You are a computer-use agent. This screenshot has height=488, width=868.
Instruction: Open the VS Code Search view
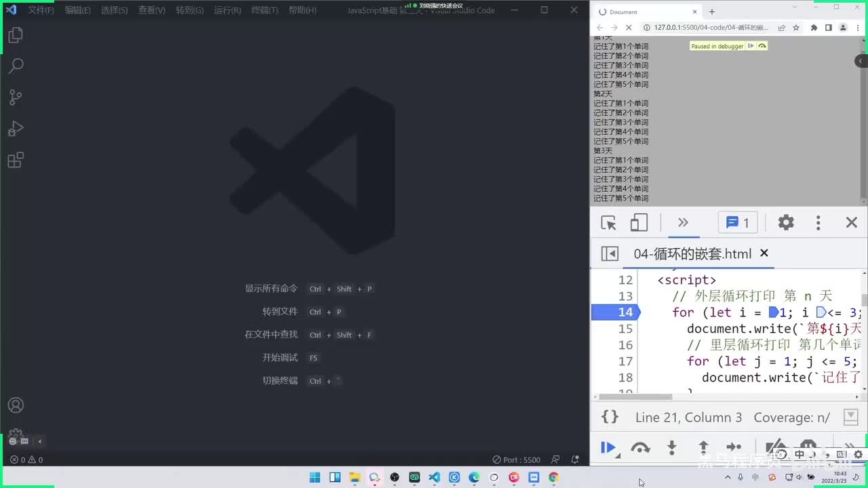pos(16,66)
